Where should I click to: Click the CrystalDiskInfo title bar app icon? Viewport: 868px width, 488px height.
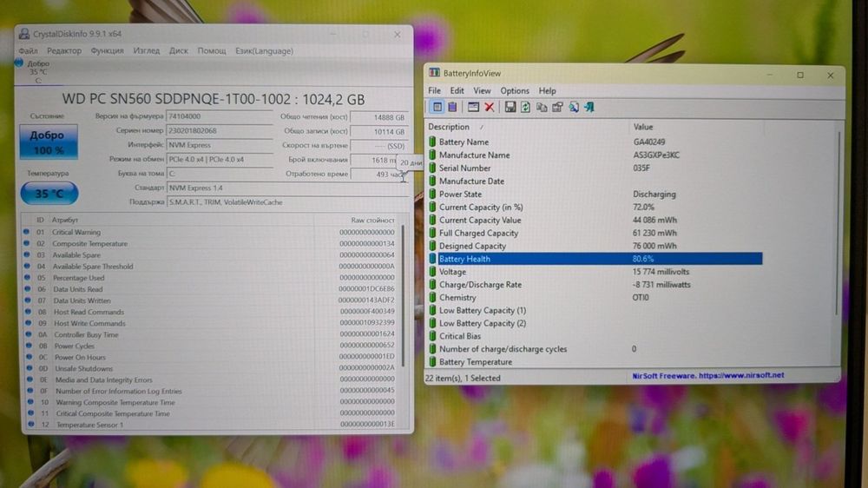click(23, 34)
